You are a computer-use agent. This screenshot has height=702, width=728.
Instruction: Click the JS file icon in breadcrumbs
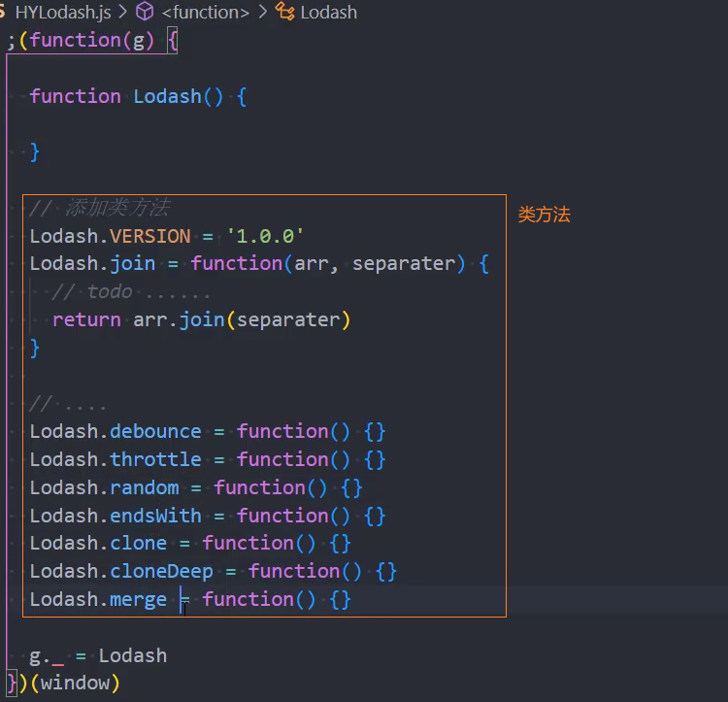pos(4,13)
